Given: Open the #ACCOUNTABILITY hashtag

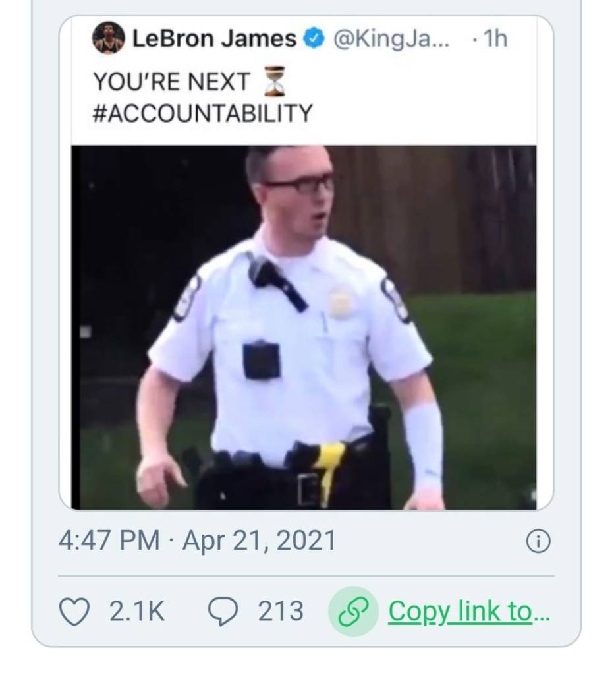Looking at the screenshot, I should [202, 113].
